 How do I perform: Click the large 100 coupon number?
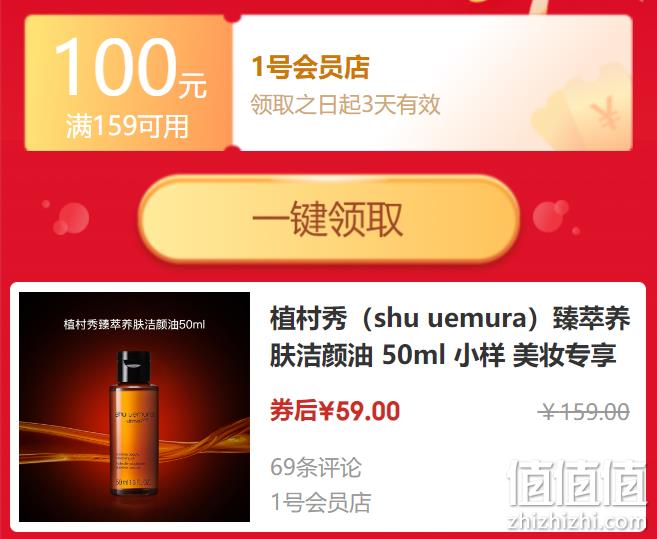[115, 67]
